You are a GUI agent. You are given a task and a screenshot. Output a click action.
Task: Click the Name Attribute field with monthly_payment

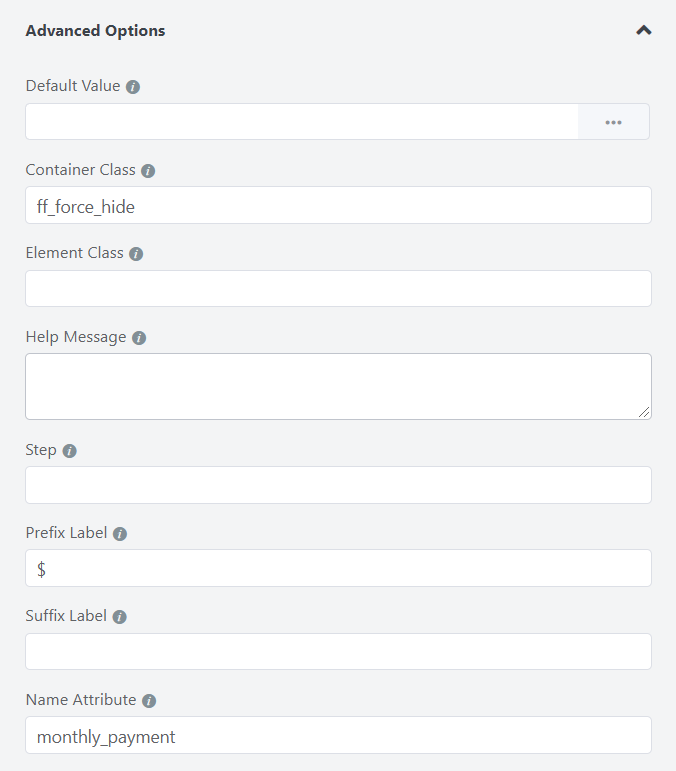[x=338, y=735]
